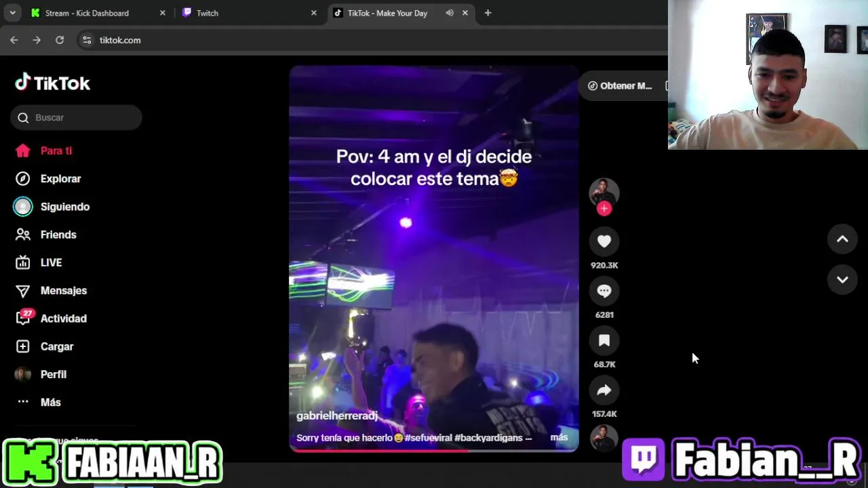Open site information icon in address bar
The image size is (868, 488).
pyautogui.click(x=87, y=40)
